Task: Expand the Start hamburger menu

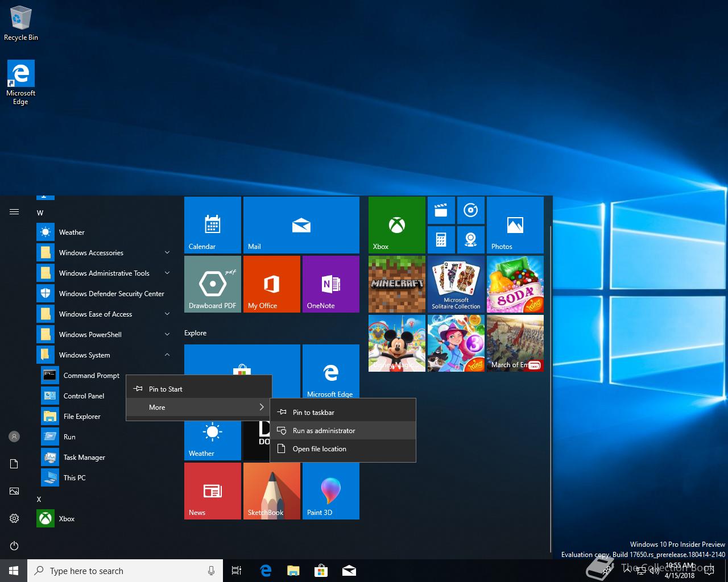Action: pos(14,212)
